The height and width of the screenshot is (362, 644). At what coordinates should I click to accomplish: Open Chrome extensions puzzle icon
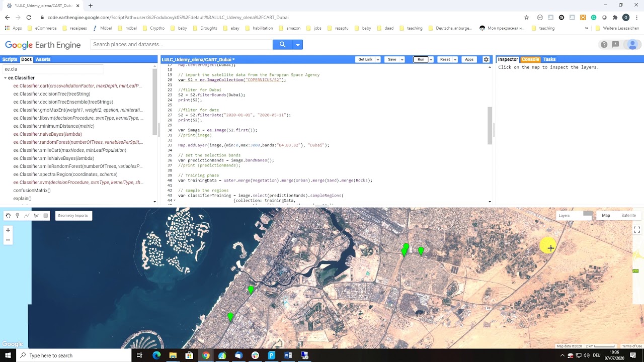(615, 17)
